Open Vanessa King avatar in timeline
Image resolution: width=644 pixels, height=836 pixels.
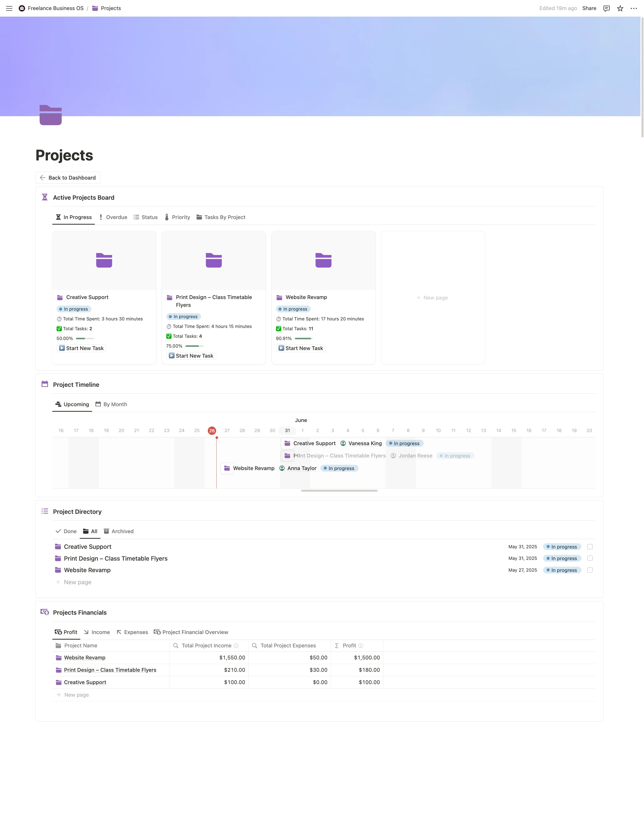click(x=343, y=443)
